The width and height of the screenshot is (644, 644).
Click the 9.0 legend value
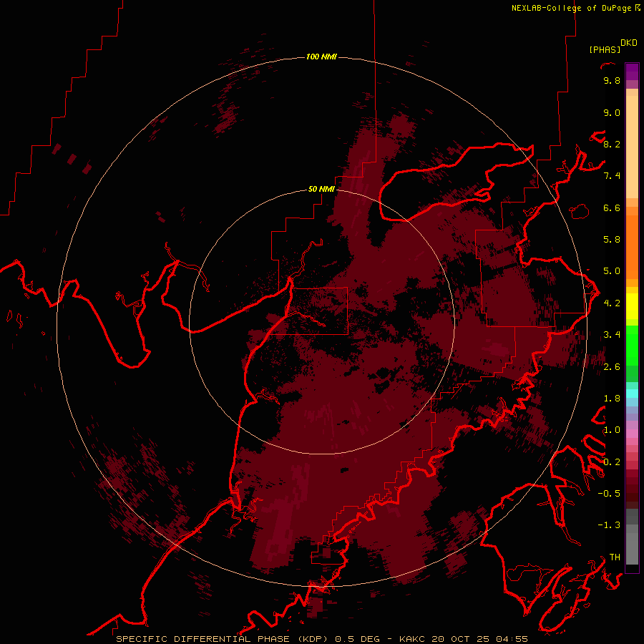point(612,112)
